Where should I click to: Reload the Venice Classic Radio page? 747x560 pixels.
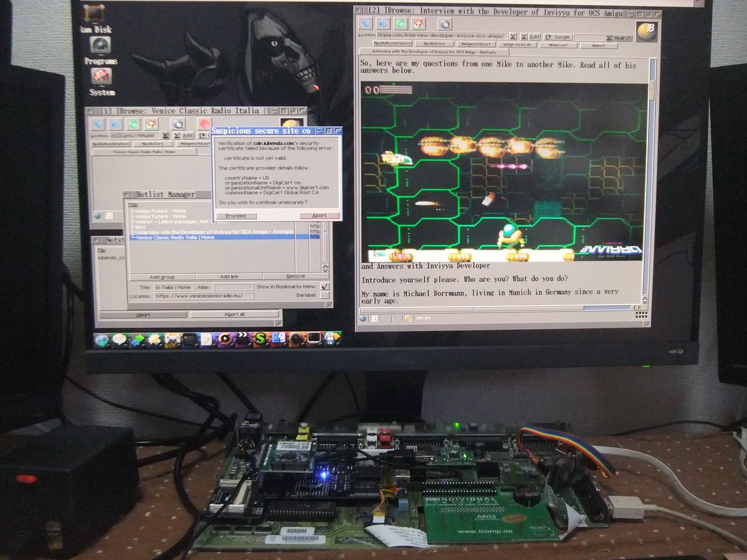click(x=133, y=124)
